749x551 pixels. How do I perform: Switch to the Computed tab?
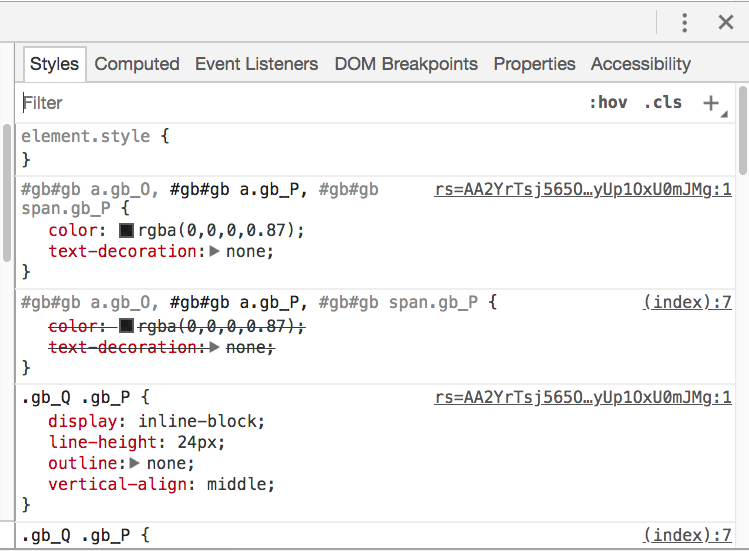point(137,64)
